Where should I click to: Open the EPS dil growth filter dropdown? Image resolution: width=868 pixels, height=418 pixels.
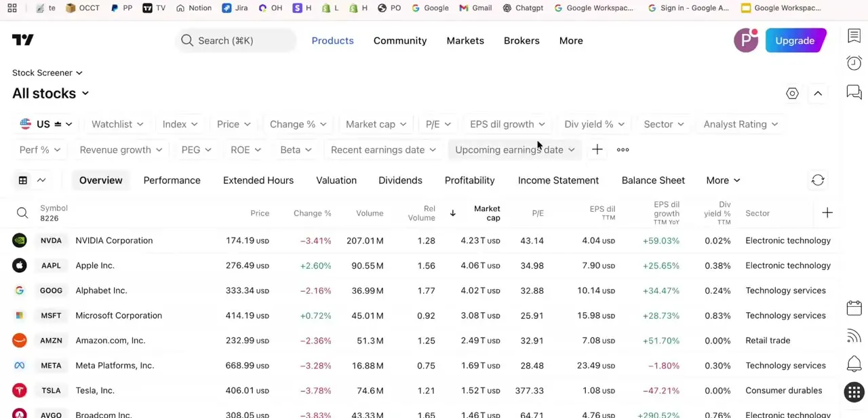tap(507, 124)
